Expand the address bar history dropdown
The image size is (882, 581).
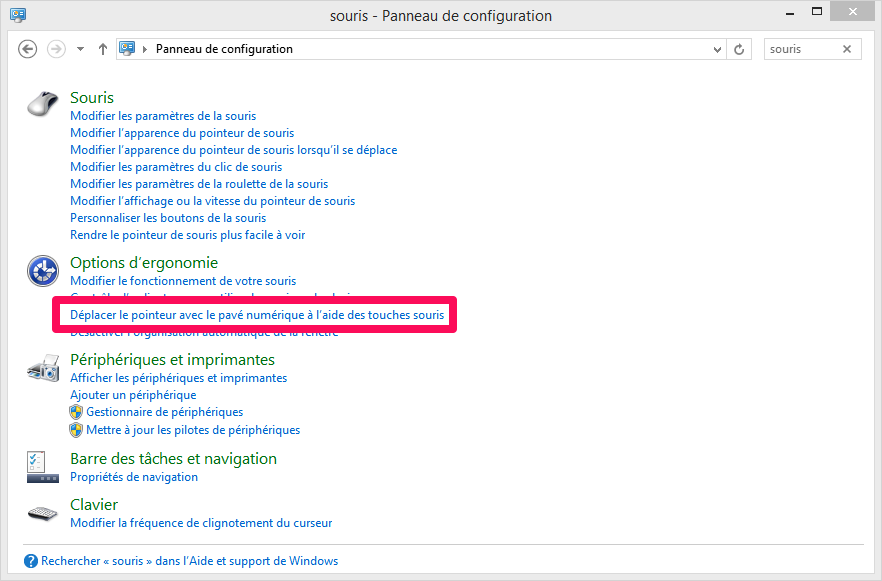[x=717, y=49]
